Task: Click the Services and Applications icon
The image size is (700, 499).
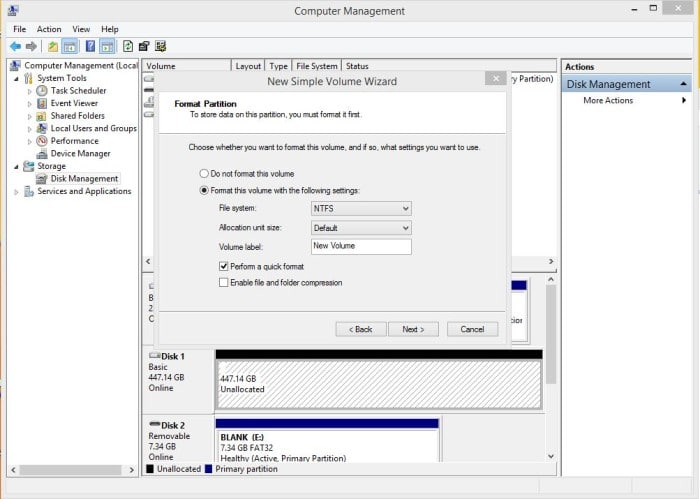Action: click(29, 191)
